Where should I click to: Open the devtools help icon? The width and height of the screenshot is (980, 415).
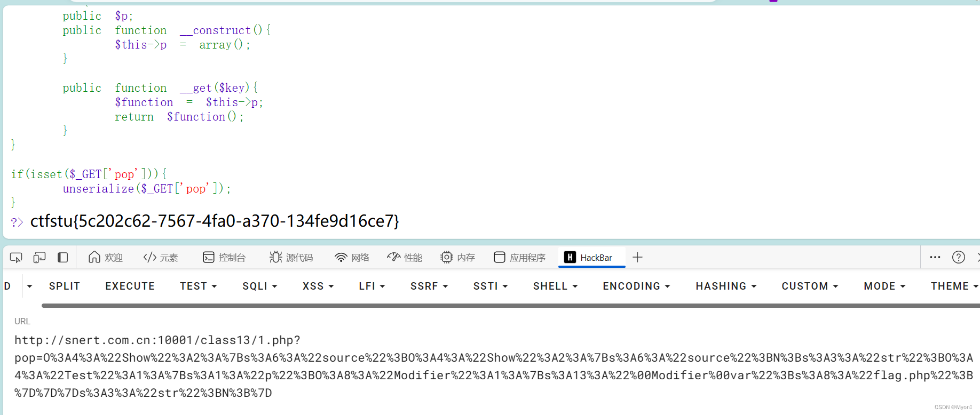(959, 258)
